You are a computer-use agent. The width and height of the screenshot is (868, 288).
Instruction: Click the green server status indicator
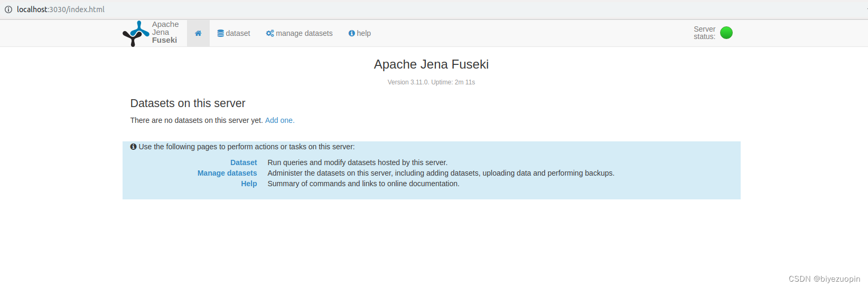[x=726, y=33]
